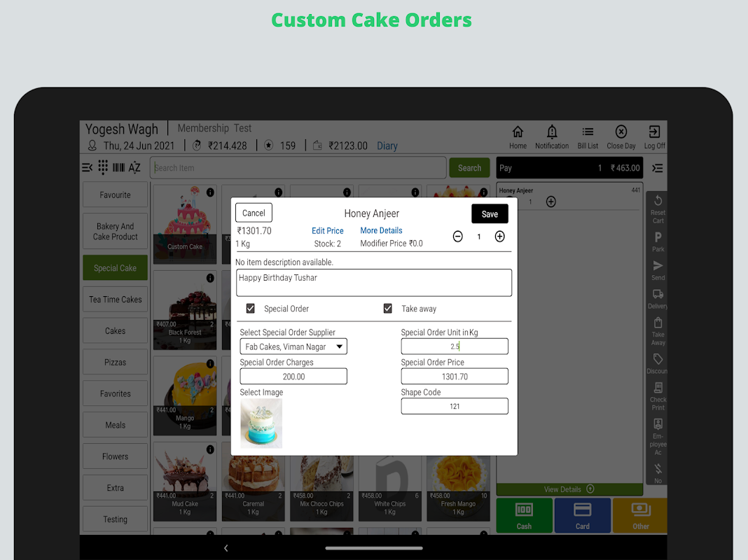Toggle the Special Order checkbox
Image resolution: width=748 pixels, height=560 pixels.
pos(251,309)
